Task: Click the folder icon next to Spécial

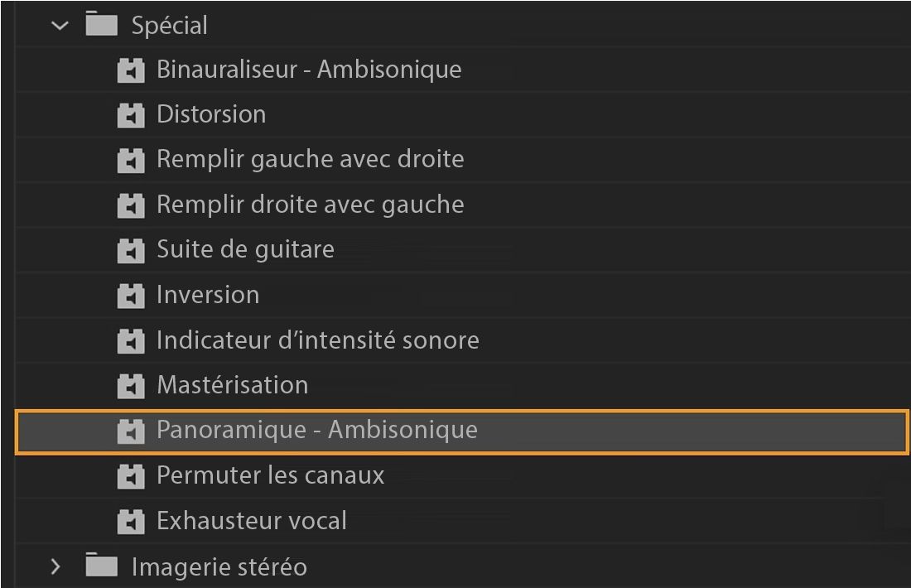Action: pos(99,25)
